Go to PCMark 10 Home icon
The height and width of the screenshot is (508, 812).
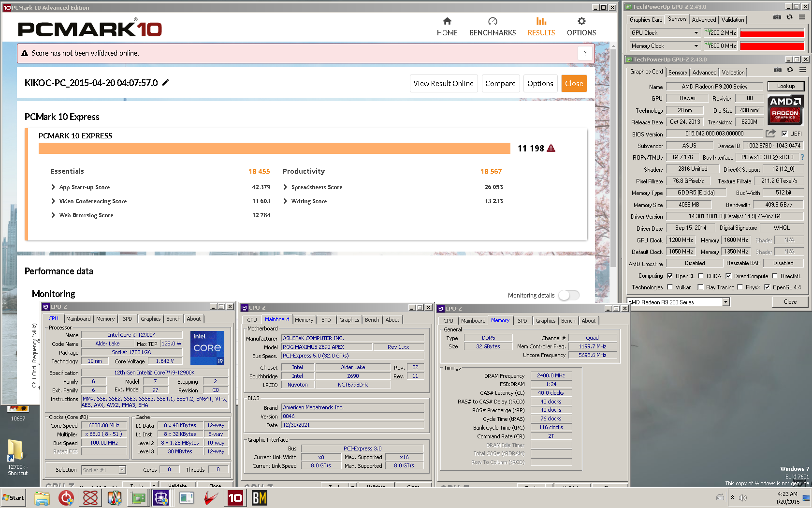pos(447,21)
